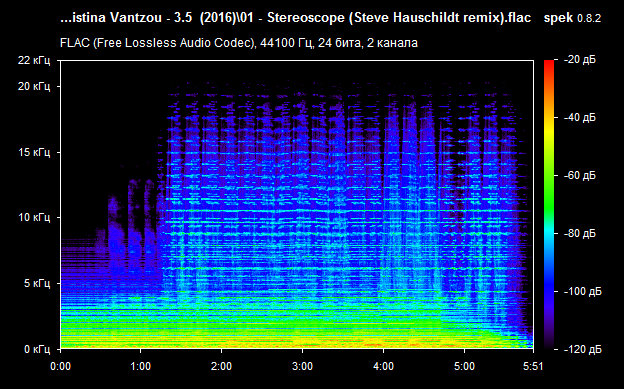Click the '-80 дБ' legend label

[x=580, y=233]
